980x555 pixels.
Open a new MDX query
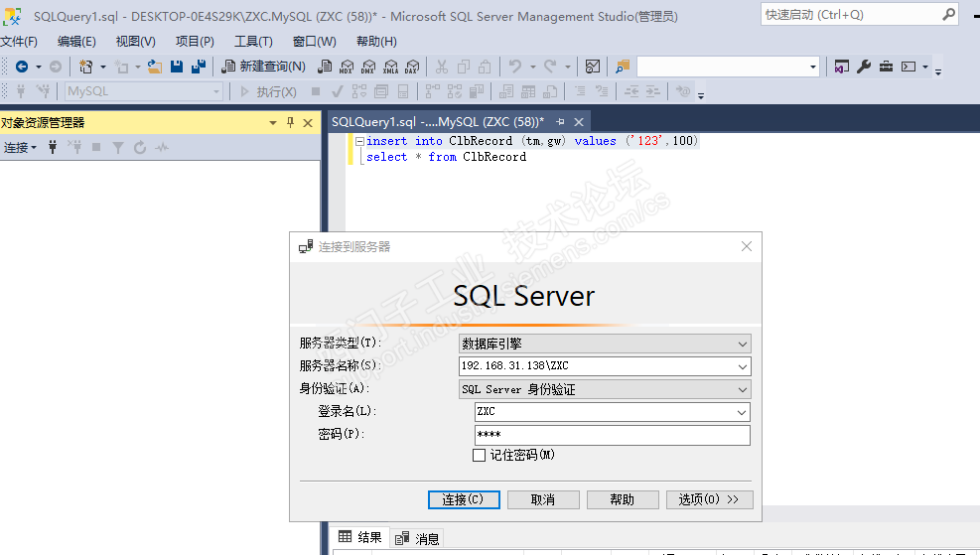pos(347,67)
